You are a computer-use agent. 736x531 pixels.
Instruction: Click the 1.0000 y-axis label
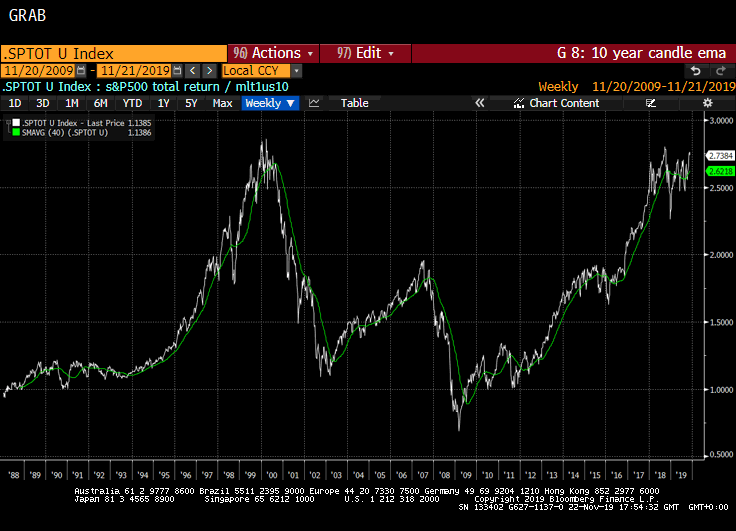[721, 390]
